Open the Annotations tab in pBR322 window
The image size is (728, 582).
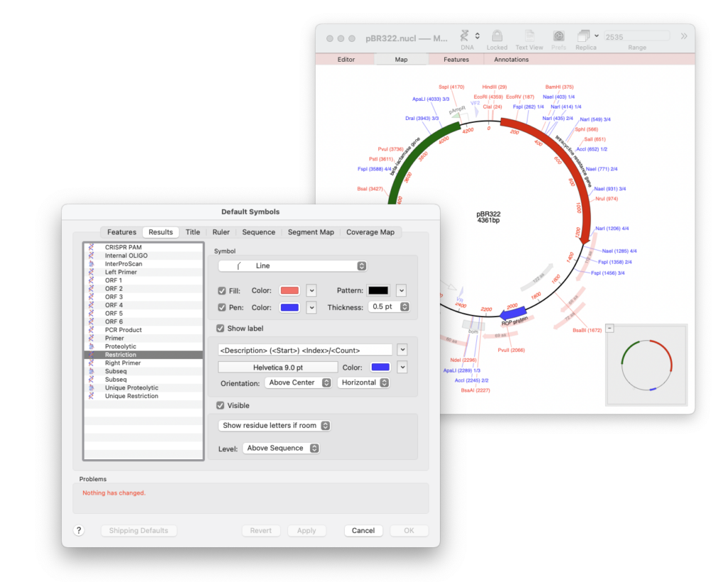click(x=511, y=60)
